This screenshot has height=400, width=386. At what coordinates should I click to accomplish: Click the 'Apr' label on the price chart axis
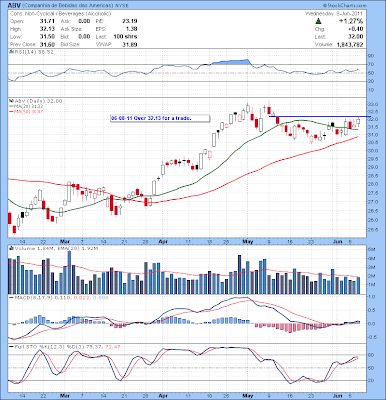(162, 241)
